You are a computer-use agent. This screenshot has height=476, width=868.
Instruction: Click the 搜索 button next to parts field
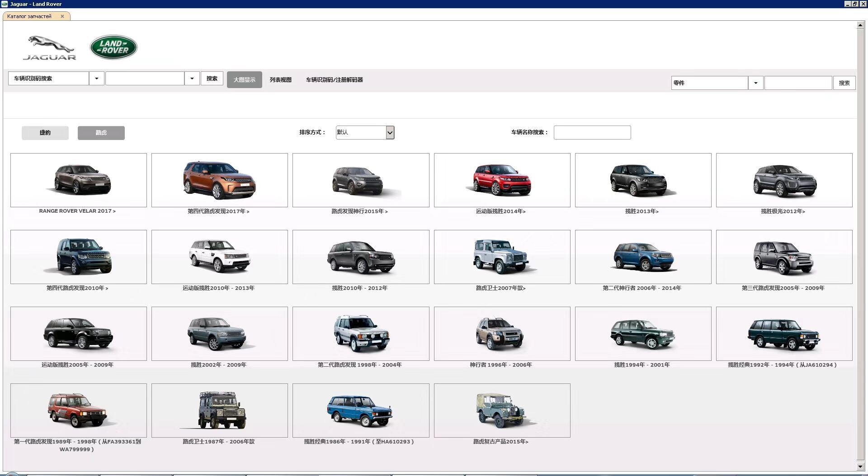844,83
